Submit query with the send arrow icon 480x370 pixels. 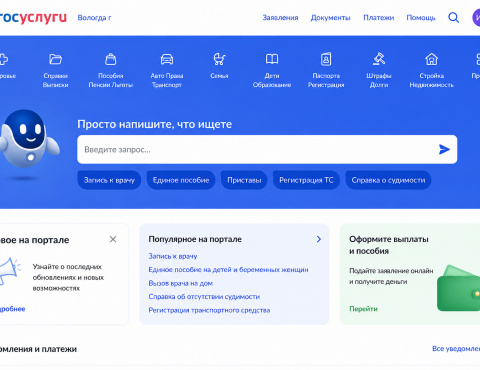(x=444, y=149)
